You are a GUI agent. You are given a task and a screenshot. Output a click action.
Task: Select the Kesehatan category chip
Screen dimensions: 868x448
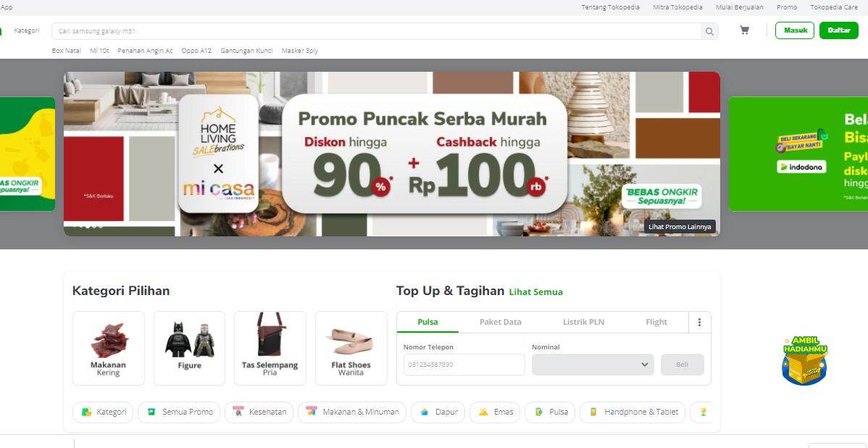click(x=260, y=412)
